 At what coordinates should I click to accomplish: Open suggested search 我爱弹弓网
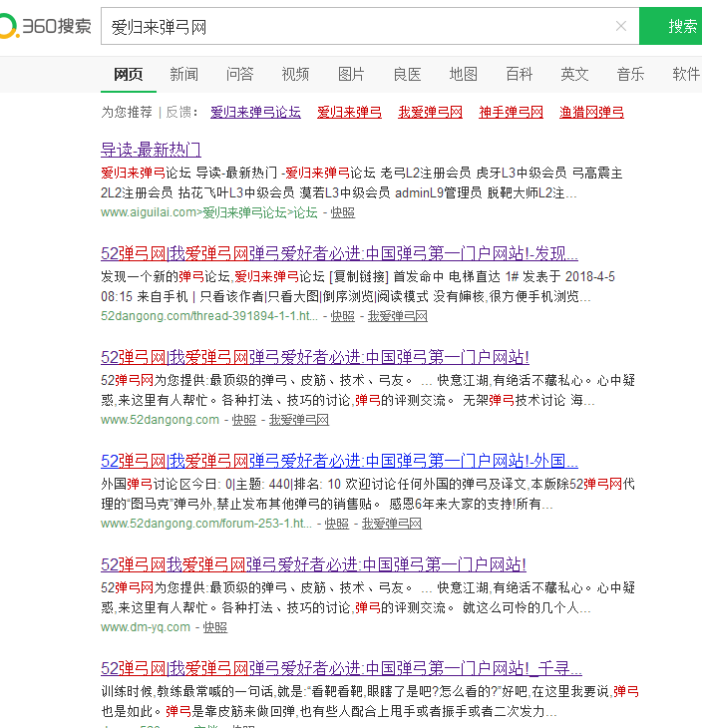pyautogui.click(x=430, y=112)
